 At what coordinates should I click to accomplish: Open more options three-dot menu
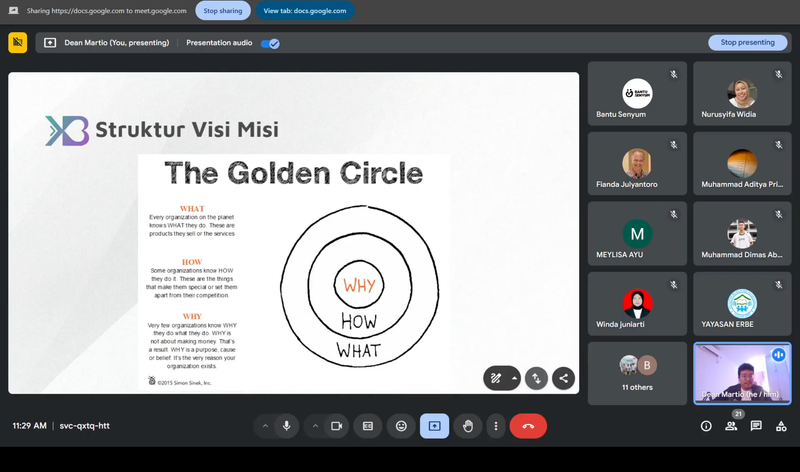[495, 426]
